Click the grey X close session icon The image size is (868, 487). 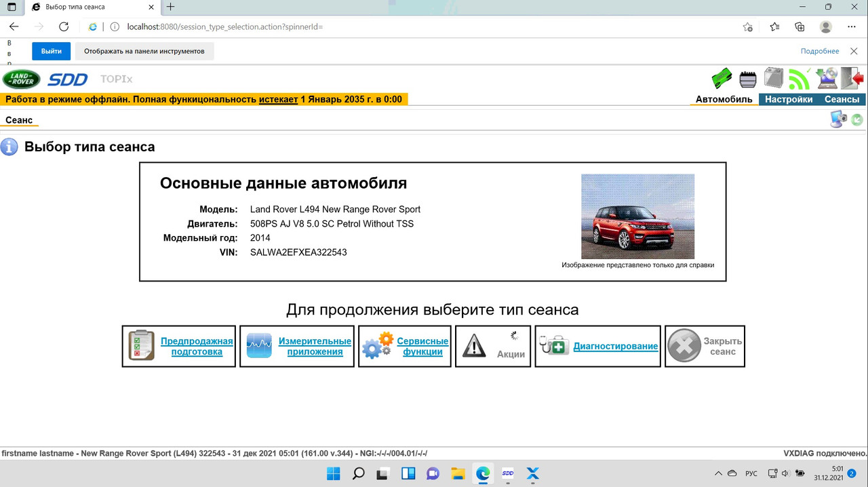pyautogui.click(x=684, y=346)
